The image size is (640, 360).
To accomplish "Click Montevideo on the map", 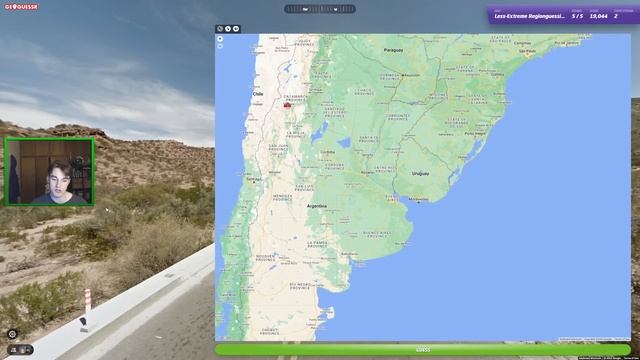I will [x=418, y=199].
